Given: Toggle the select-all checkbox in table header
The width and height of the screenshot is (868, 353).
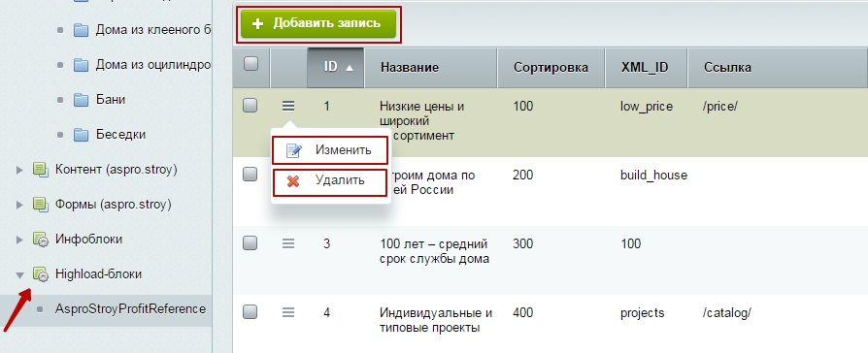Looking at the screenshot, I should tap(250, 64).
